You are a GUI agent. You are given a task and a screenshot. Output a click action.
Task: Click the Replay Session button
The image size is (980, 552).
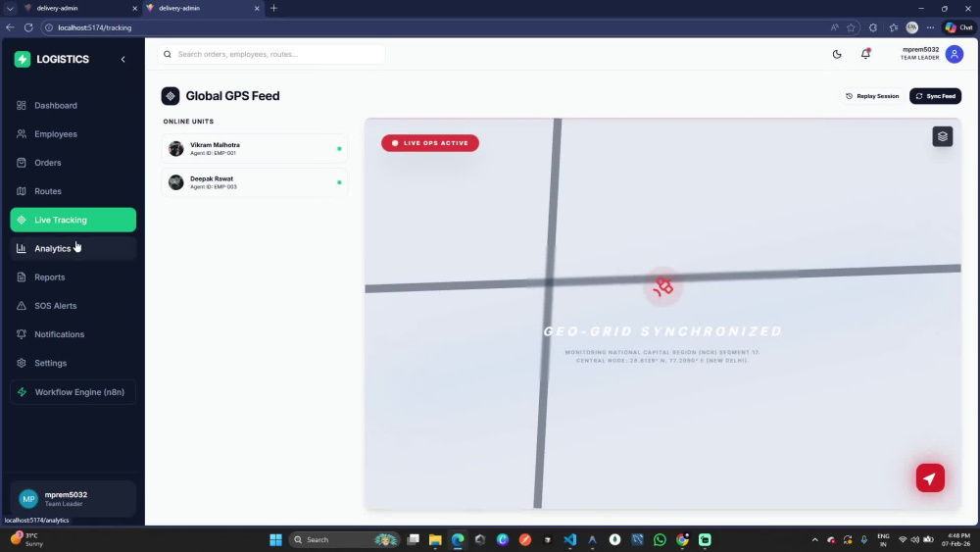tap(872, 96)
